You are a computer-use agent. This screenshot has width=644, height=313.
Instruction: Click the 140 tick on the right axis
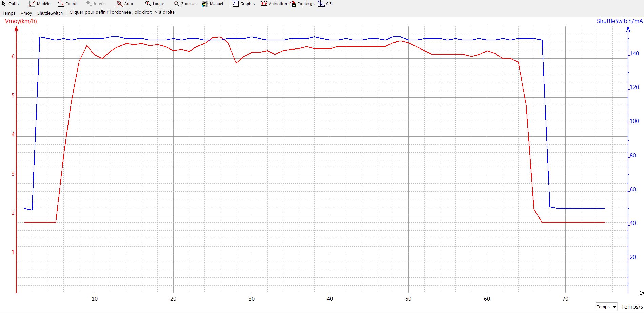pos(634,53)
